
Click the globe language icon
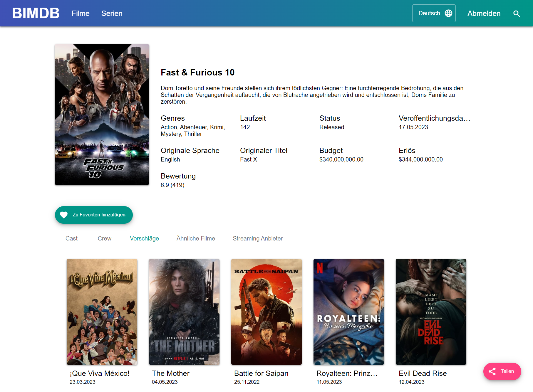448,13
